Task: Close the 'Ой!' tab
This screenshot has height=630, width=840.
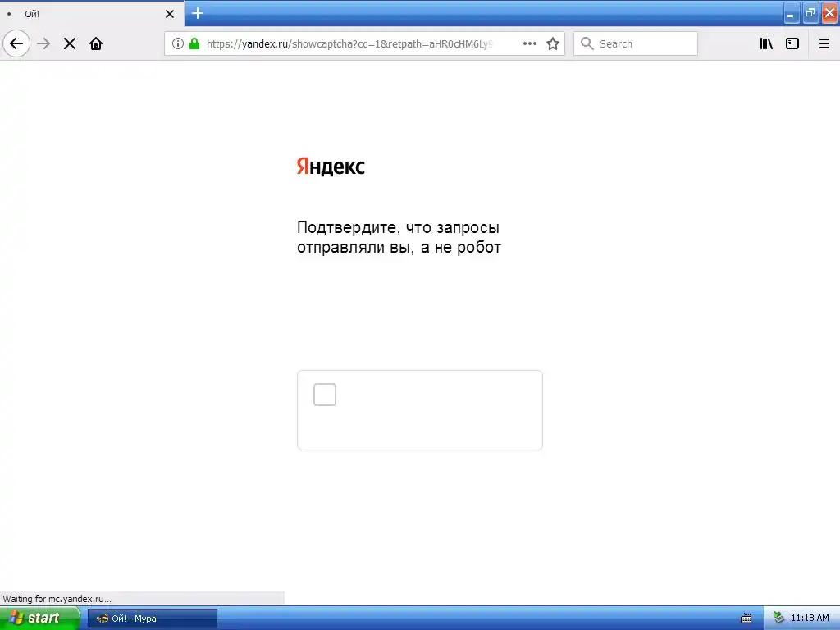Action: click(170, 14)
